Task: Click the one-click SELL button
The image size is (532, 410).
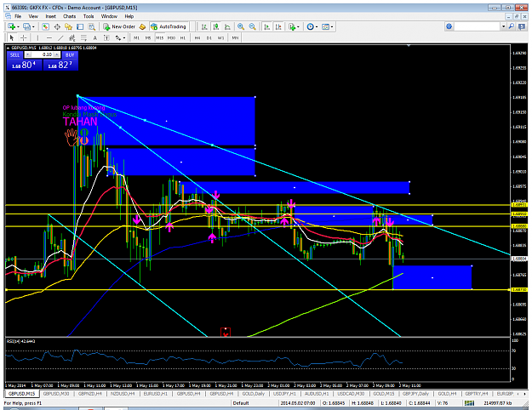Action: pyautogui.click(x=15, y=54)
